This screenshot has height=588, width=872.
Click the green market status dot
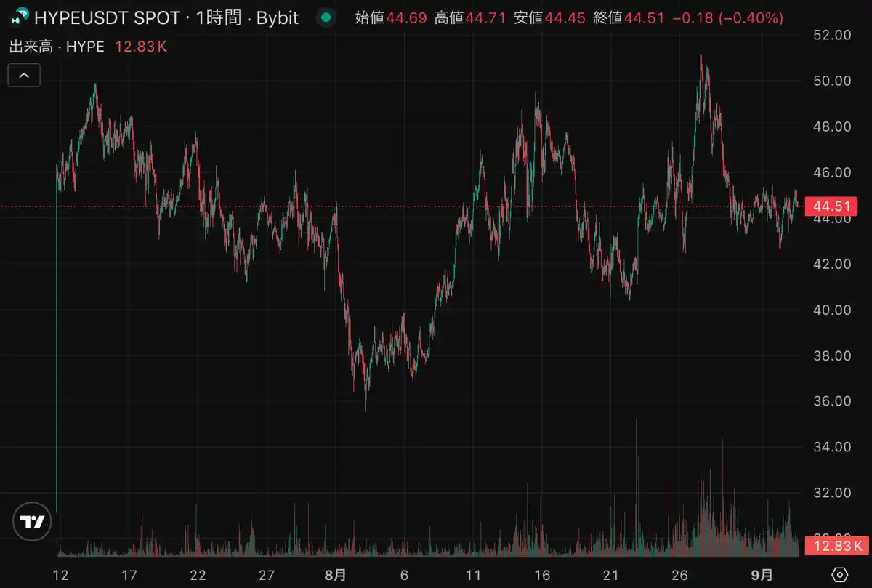pyautogui.click(x=326, y=17)
